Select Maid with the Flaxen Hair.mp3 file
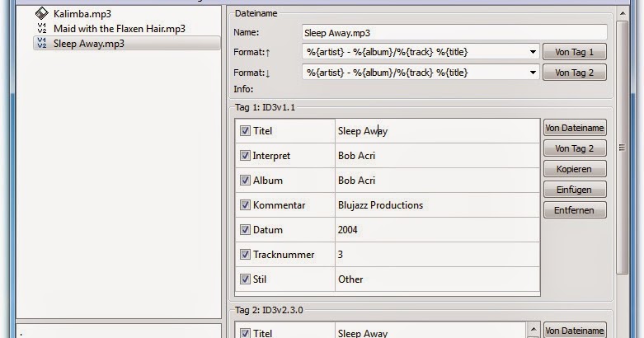The height and width of the screenshot is (338, 644). pos(119,29)
